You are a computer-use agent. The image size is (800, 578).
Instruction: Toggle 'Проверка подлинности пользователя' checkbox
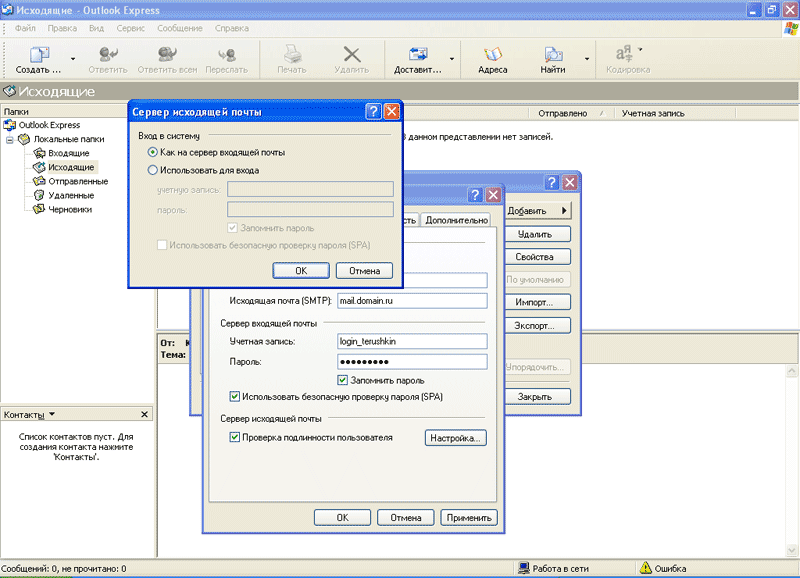[234, 437]
